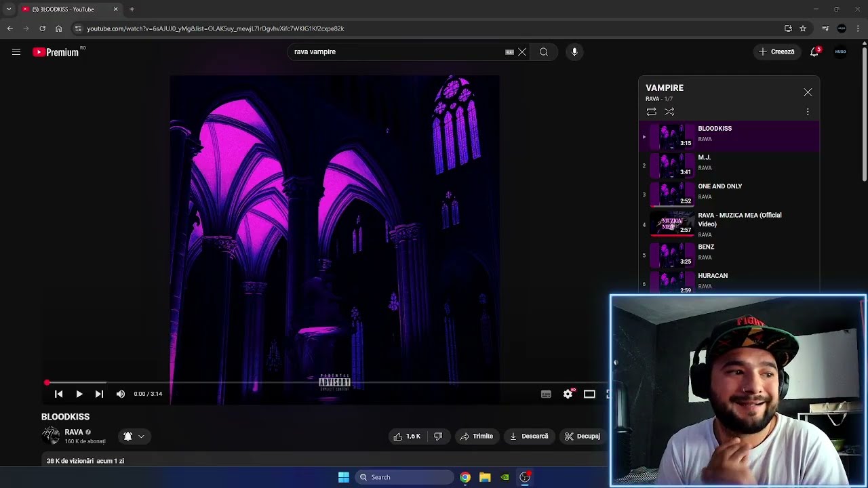Dislike the BLOODKISS video

[x=438, y=436]
